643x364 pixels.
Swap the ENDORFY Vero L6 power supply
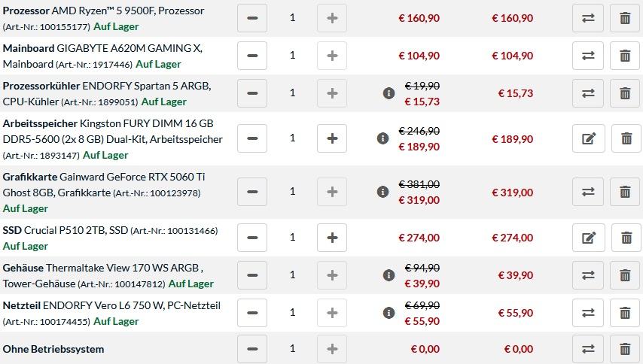click(x=588, y=313)
